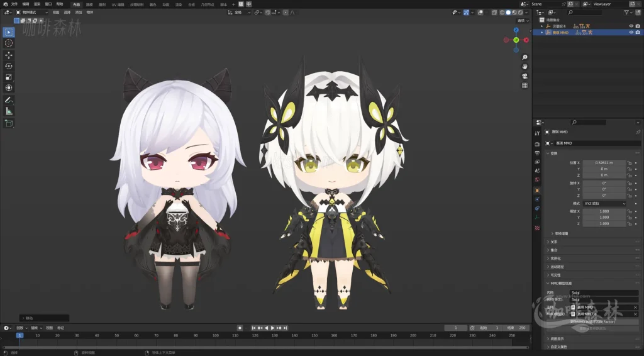Select the Add Cube tool
The image size is (644, 356).
[x=9, y=123]
